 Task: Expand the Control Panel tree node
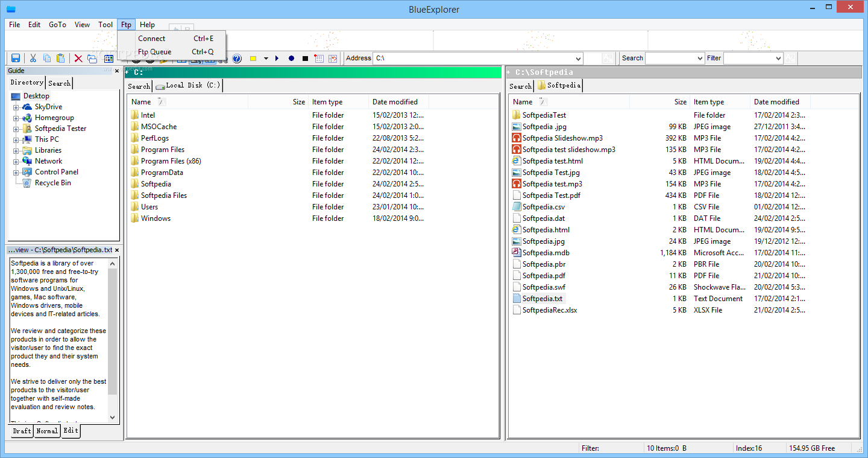(x=16, y=172)
